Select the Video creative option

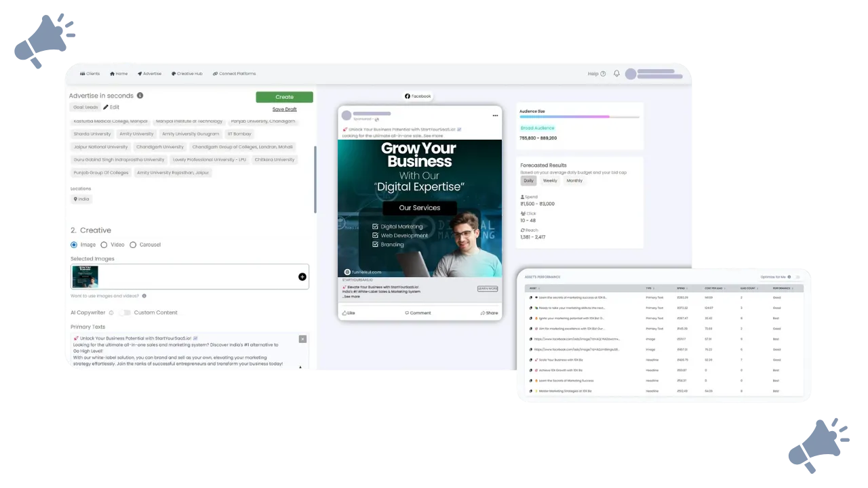tap(104, 245)
